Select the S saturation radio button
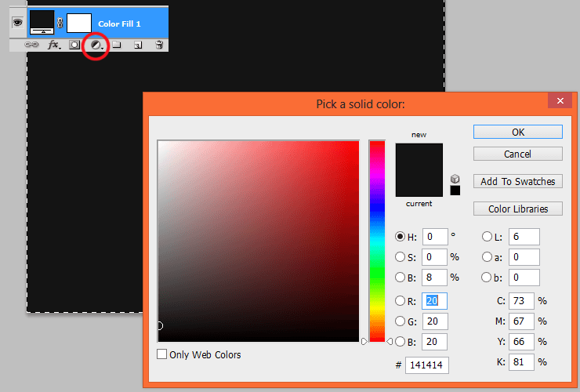 pos(400,257)
